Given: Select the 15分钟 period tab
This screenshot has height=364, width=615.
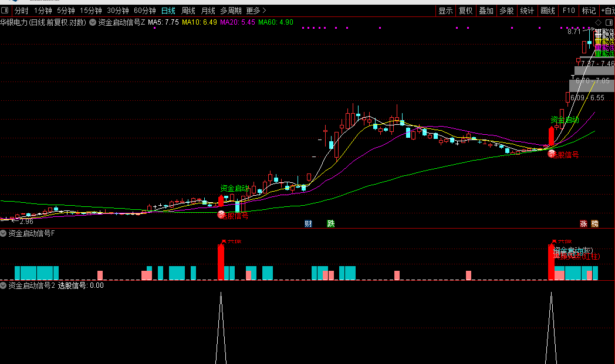Looking at the screenshot, I should pyautogui.click(x=91, y=11).
